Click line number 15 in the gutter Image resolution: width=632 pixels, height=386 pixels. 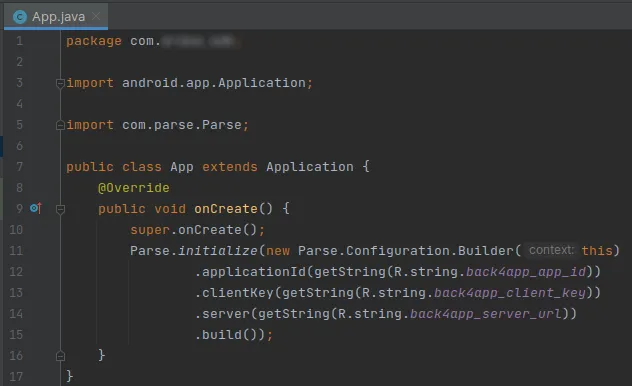[x=16, y=334]
